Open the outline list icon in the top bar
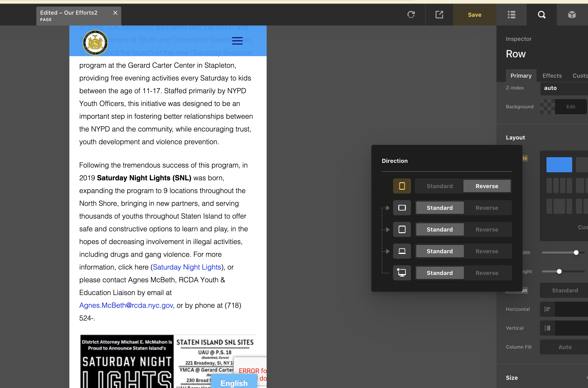This screenshot has height=388, width=588. point(511,15)
